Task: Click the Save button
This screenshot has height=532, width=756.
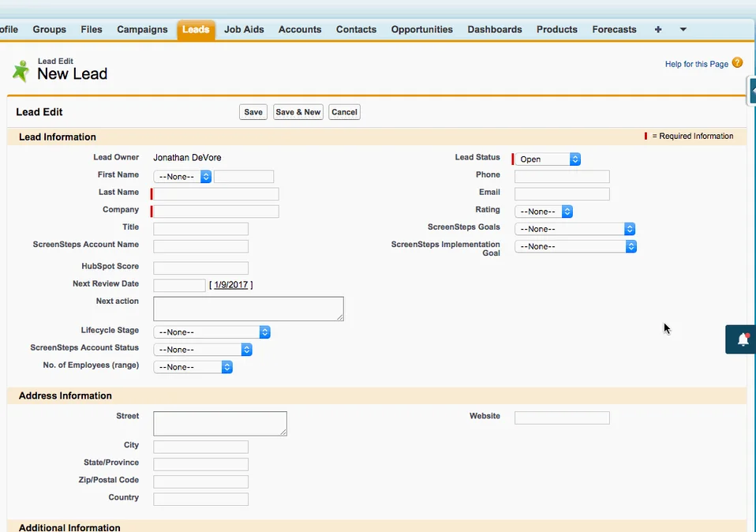Action: pos(253,112)
